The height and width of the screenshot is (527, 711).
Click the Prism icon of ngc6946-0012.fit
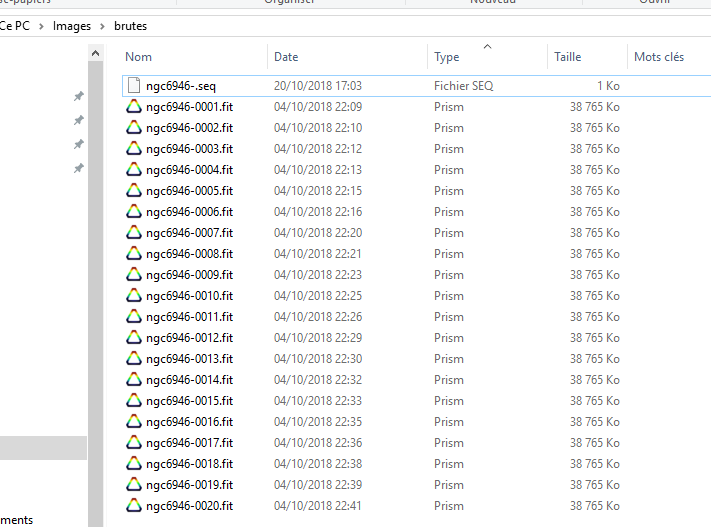point(134,337)
